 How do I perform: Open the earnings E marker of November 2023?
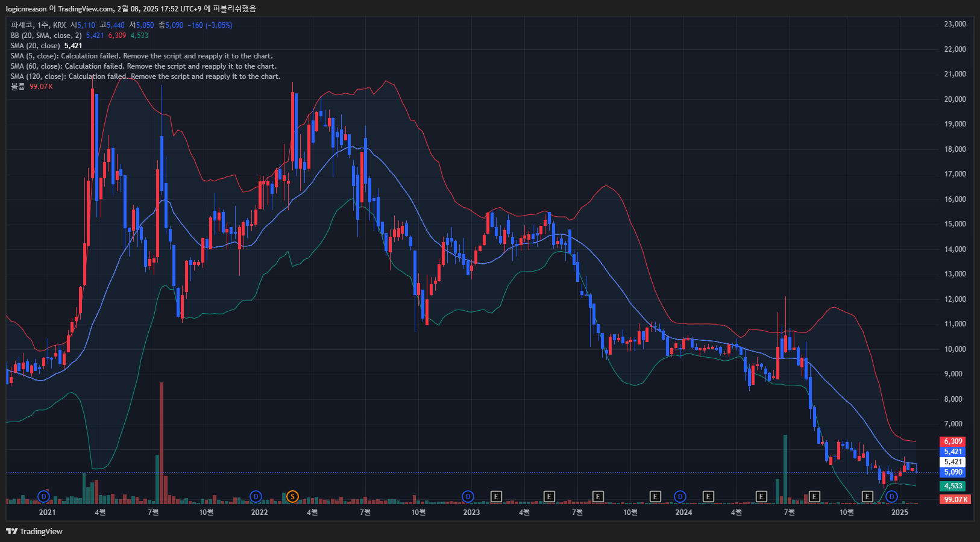(x=655, y=496)
